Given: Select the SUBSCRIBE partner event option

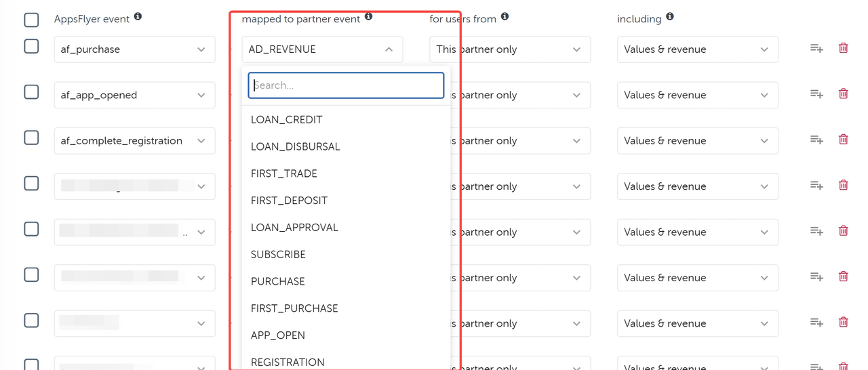Looking at the screenshot, I should (x=278, y=254).
